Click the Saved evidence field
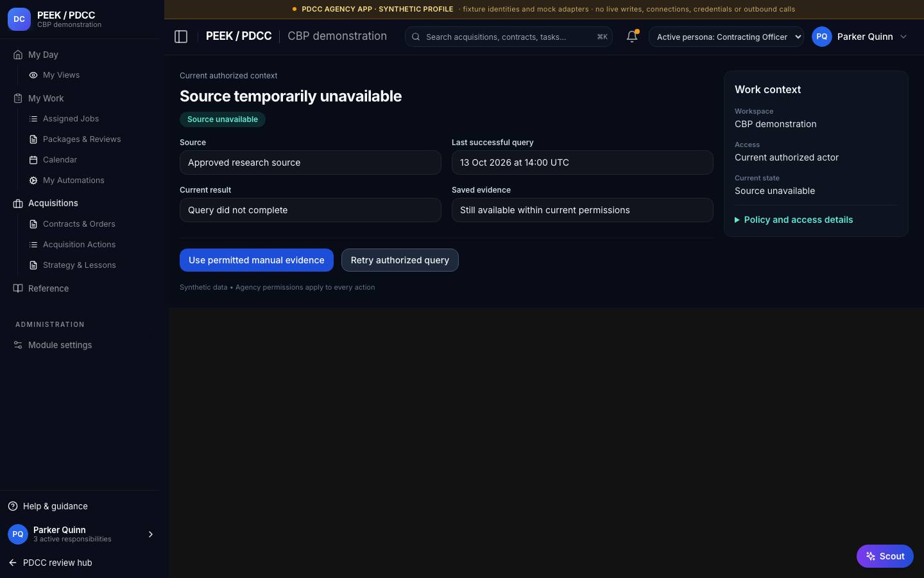Viewport: 924px width, 578px height. tap(583, 210)
